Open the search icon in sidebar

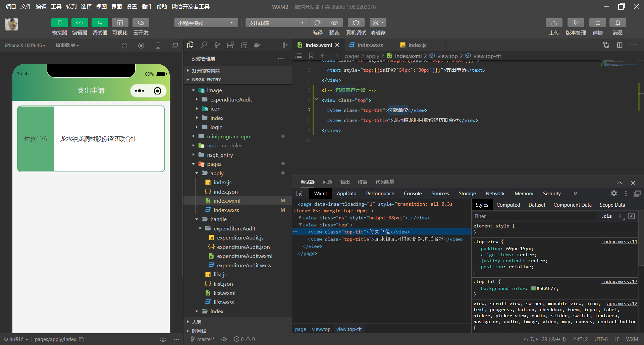pyautogui.click(x=204, y=45)
